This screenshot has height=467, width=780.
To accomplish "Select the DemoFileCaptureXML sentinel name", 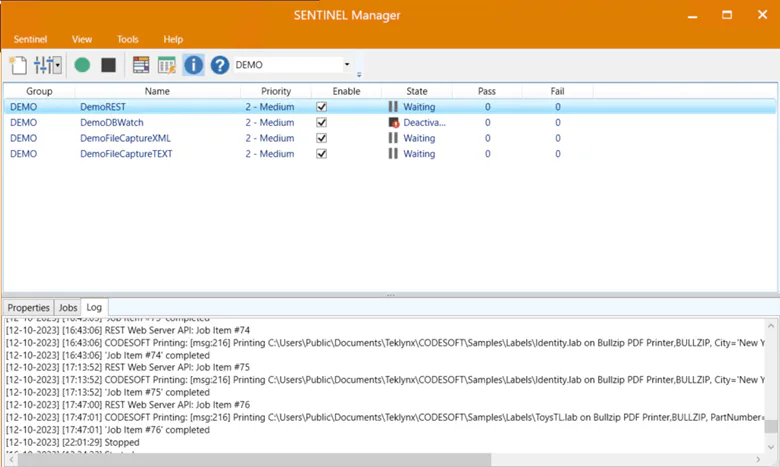I will pos(125,138).
